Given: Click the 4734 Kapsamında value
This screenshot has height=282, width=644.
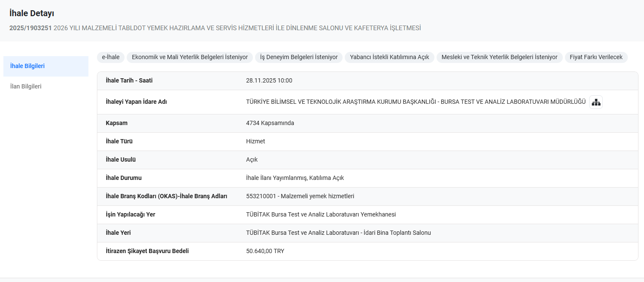Looking at the screenshot, I should tap(270, 123).
